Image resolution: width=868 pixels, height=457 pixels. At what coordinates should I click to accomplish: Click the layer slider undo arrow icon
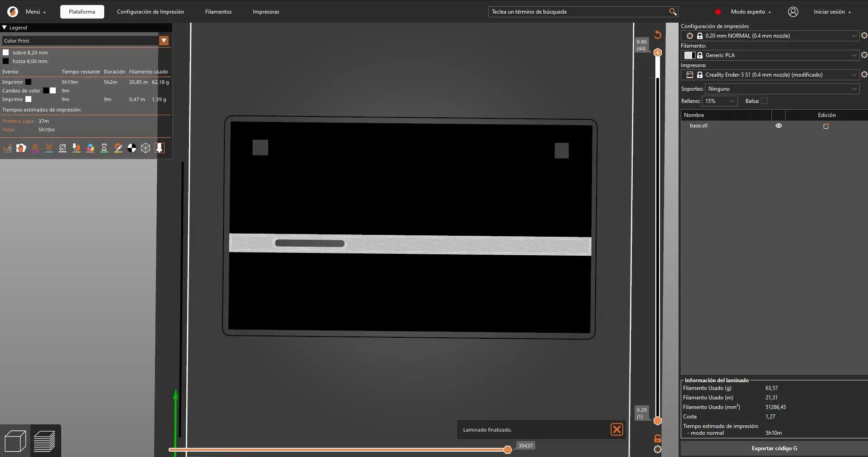(658, 35)
